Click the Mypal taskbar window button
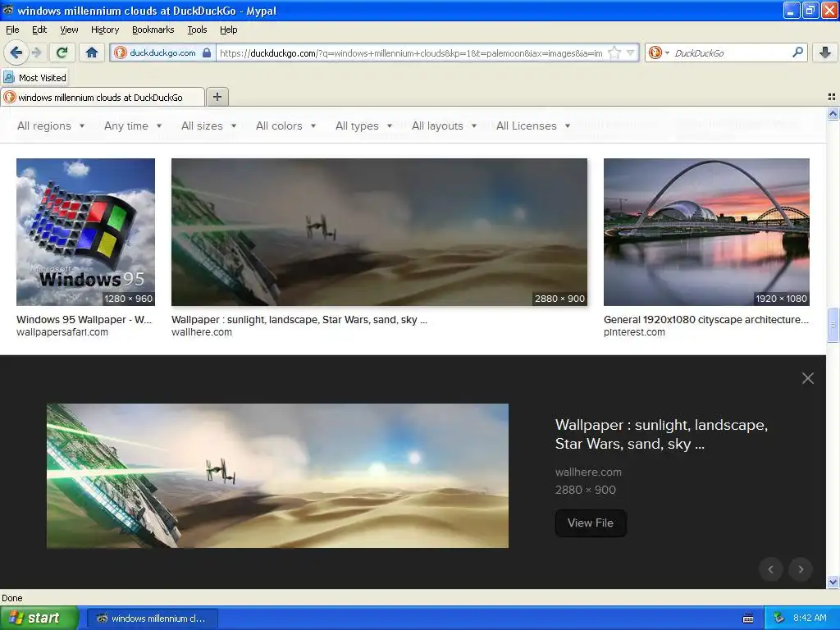Screen dimensions: 840x630 click(x=152, y=619)
